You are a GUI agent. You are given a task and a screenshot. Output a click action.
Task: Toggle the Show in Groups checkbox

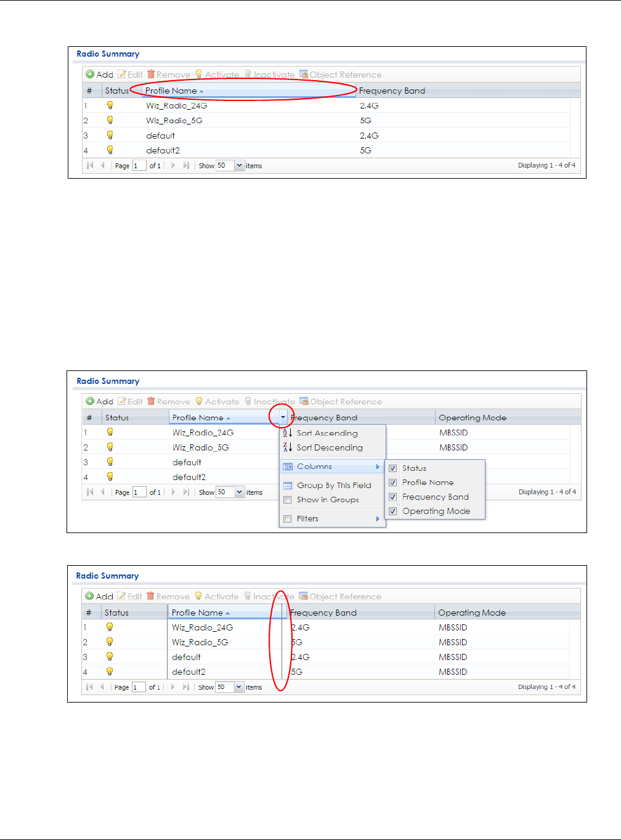pos(287,500)
